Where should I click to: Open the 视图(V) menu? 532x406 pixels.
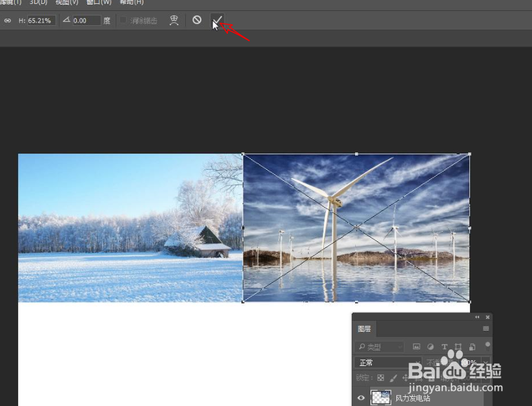point(67,3)
